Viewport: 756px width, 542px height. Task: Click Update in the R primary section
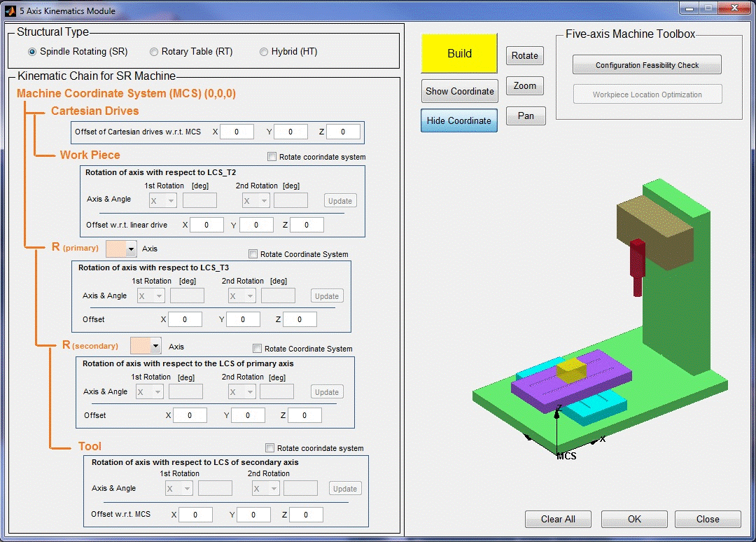327,296
